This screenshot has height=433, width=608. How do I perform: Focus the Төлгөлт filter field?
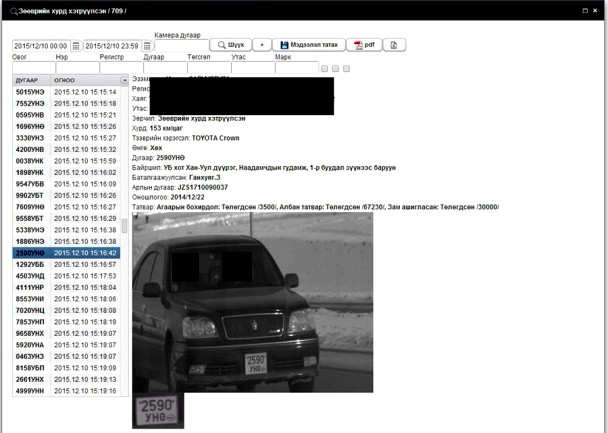tap(209, 67)
